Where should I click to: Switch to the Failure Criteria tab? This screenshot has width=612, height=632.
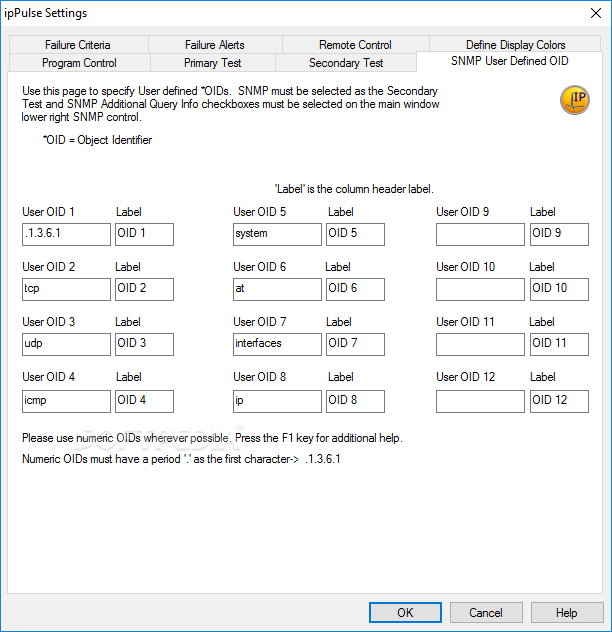point(78,44)
